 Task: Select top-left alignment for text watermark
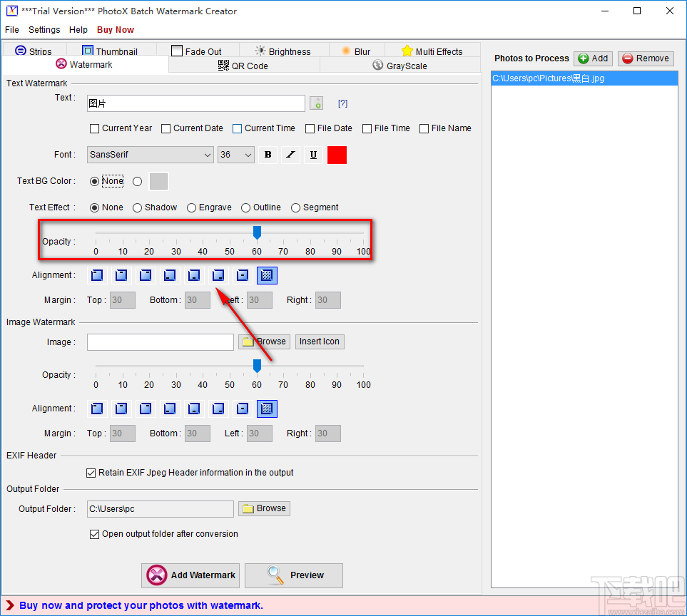point(97,275)
